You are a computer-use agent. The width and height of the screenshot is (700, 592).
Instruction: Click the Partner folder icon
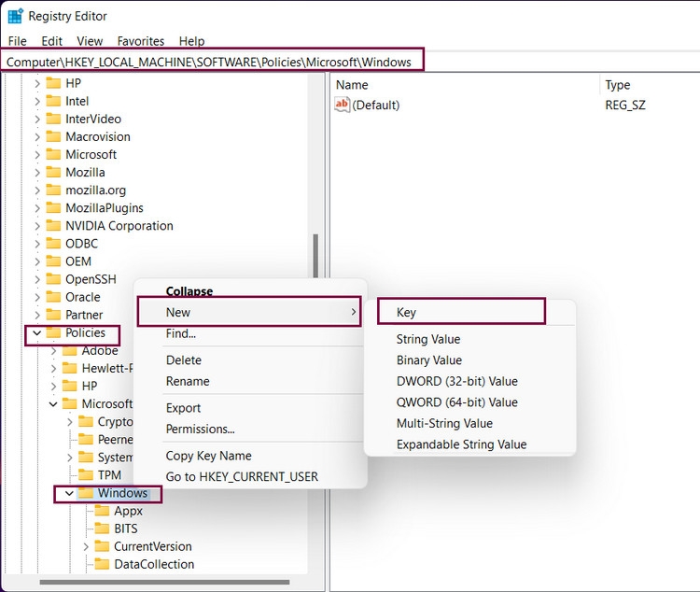click(x=53, y=315)
